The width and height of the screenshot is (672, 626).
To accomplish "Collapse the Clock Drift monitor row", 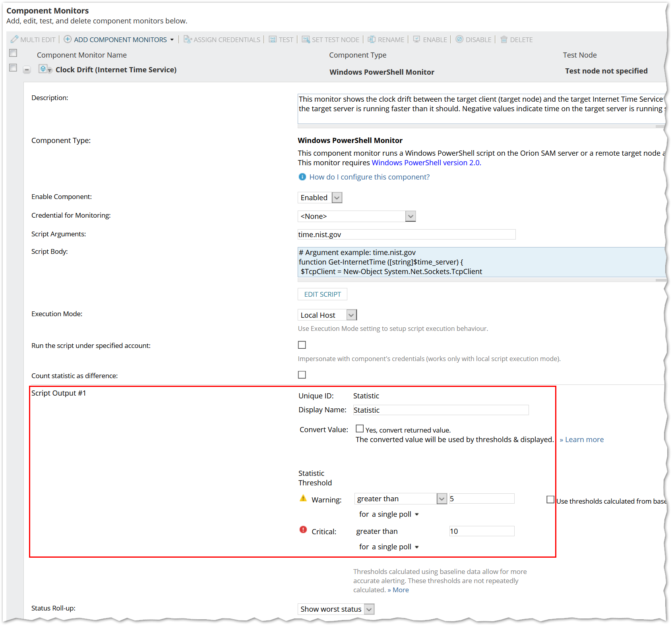I will tap(27, 70).
